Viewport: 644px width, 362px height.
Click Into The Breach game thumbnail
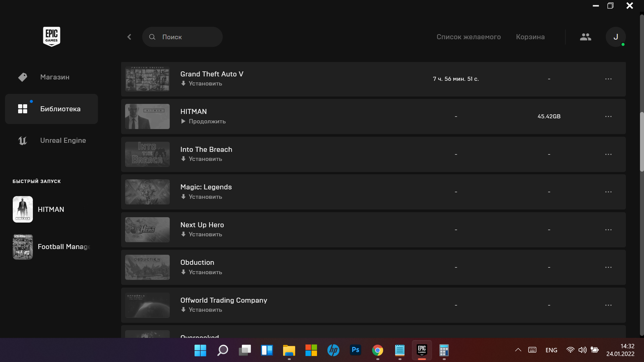point(147,154)
